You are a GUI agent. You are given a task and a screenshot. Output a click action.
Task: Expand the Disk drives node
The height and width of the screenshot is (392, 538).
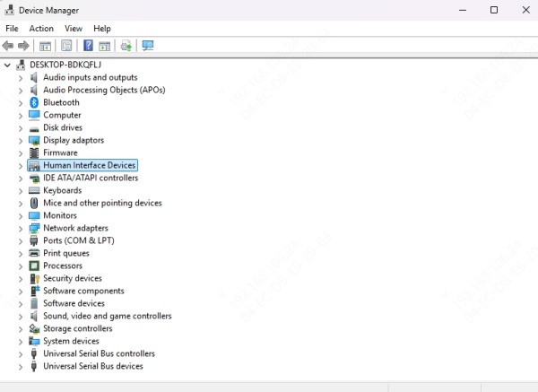[21, 127]
